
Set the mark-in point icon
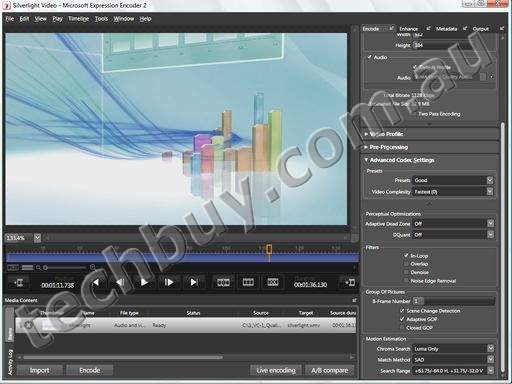pyautogui.click(x=18, y=283)
